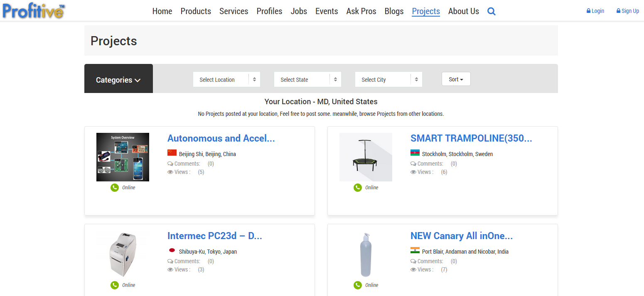The image size is (644, 296).
Task: Click the Login link
Action: pos(595,11)
